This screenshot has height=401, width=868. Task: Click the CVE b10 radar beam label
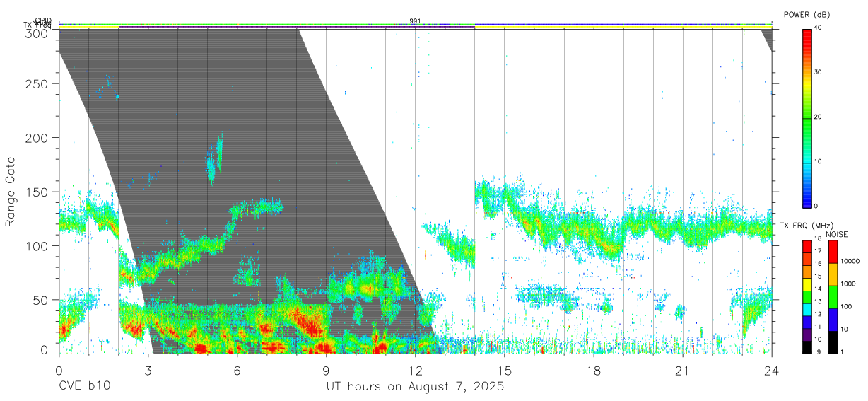click(83, 387)
